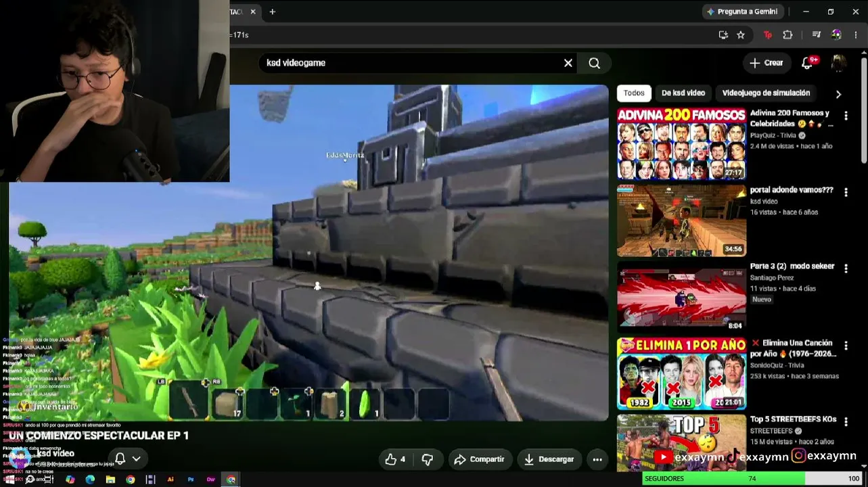Open the Chrome extensions puzzle menu
This screenshot has width=868, height=487.
[x=787, y=34]
